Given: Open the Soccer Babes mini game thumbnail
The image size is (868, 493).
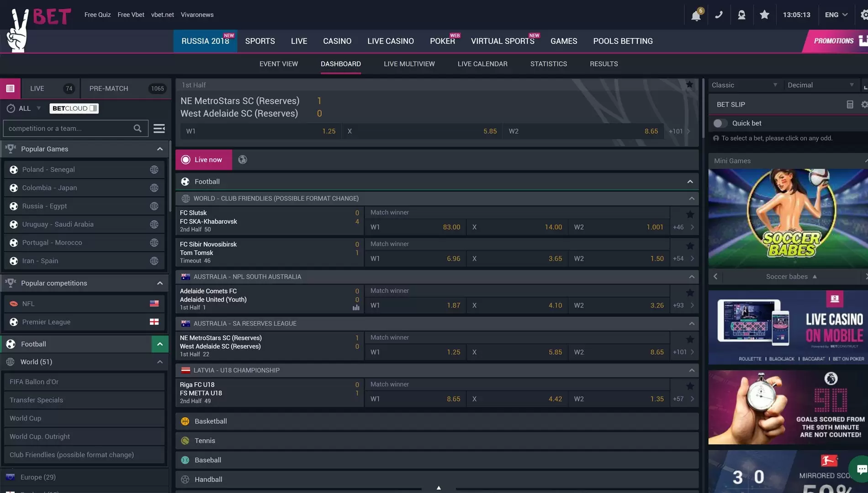Looking at the screenshot, I should 788,218.
